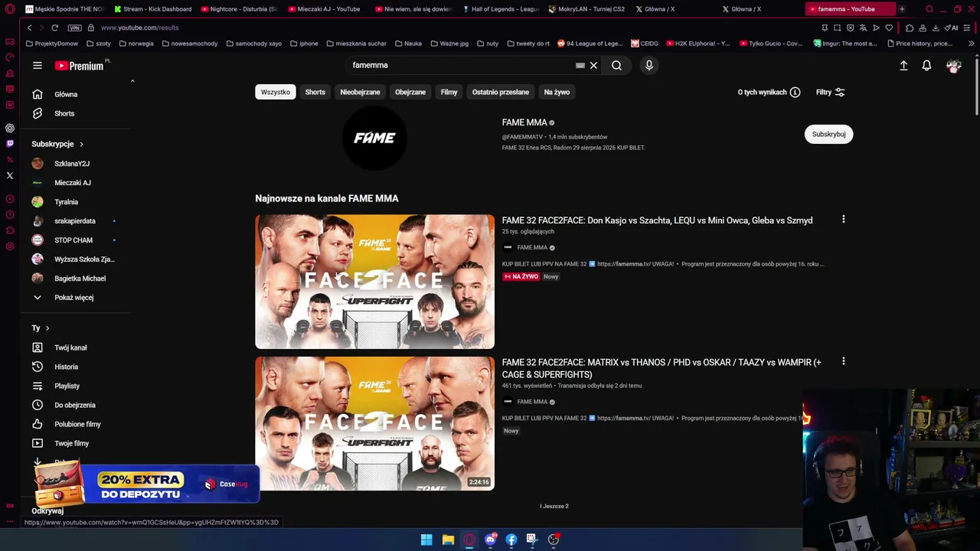The image size is (980, 551).
Task: Open FAME MMA channel logo avatar
Action: point(374,139)
